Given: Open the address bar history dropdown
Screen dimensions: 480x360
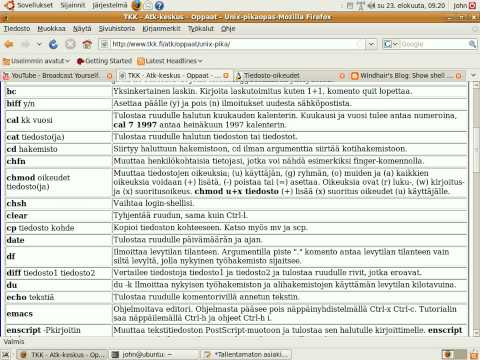Looking at the screenshot, I should pyautogui.click(x=372, y=44).
